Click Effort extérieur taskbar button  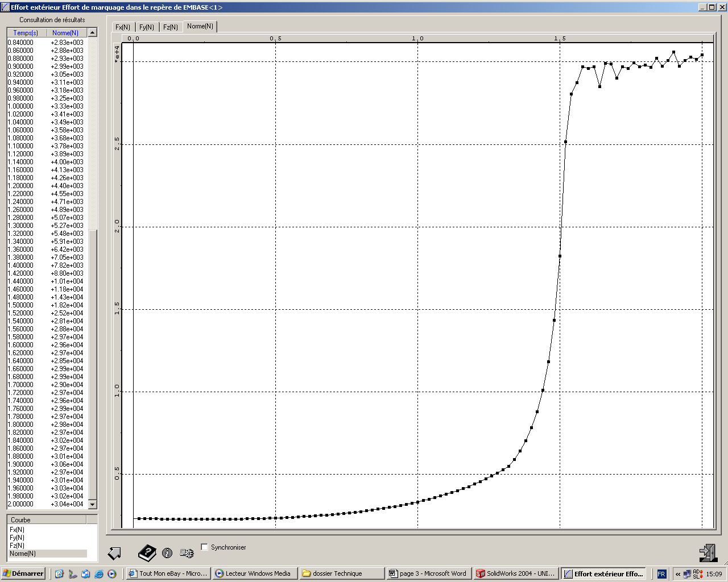(603, 573)
